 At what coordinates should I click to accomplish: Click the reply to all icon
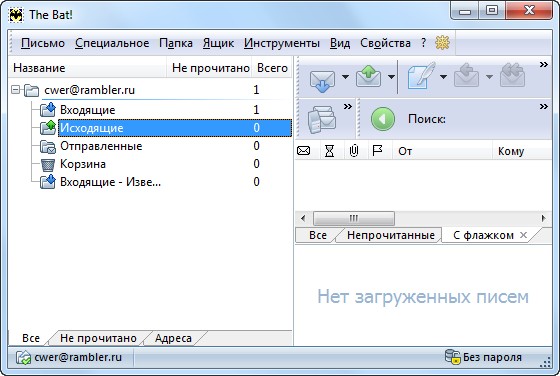point(512,75)
